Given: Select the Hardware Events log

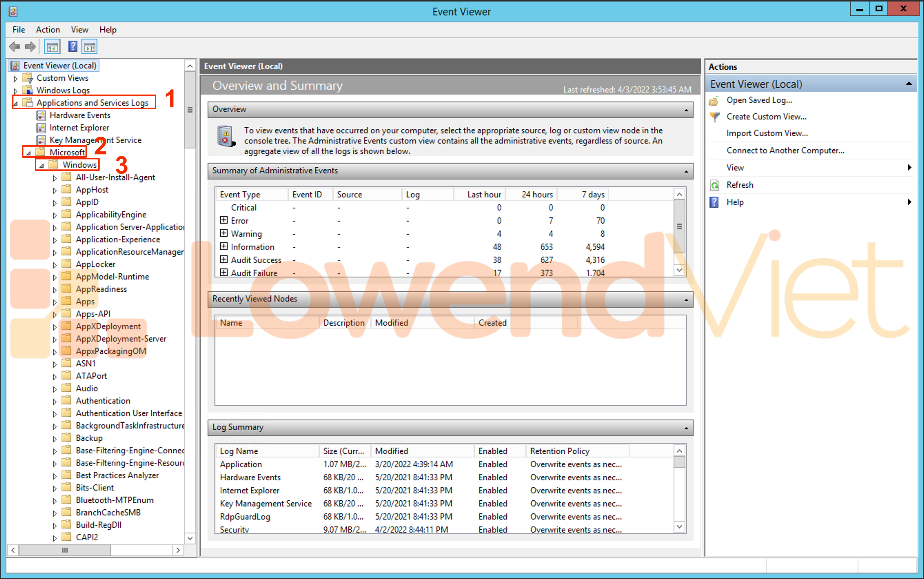Looking at the screenshot, I should coord(80,115).
